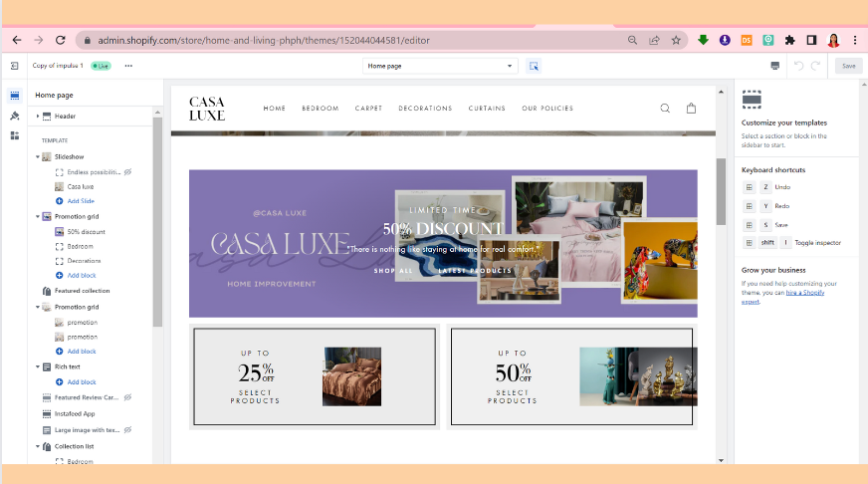Open the Home page template dropdown
Image resolution: width=868 pixels, height=484 pixels.
coord(440,66)
